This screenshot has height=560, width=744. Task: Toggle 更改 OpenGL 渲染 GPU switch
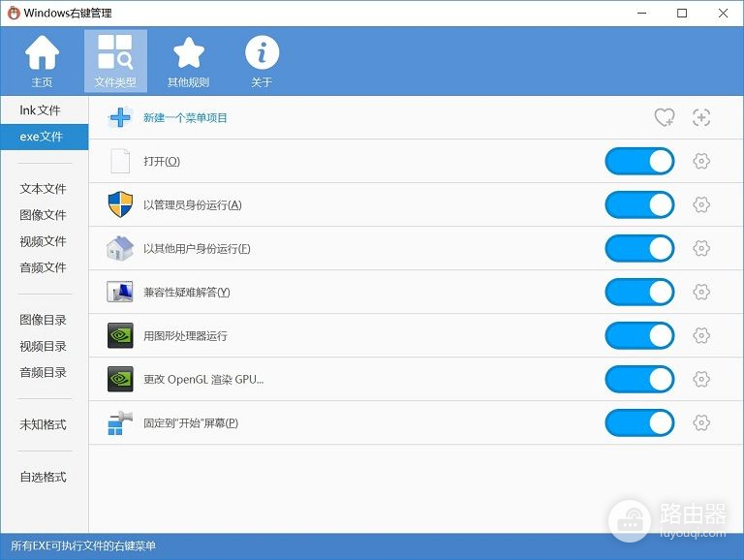pyautogui.click(x=639, y=379)
